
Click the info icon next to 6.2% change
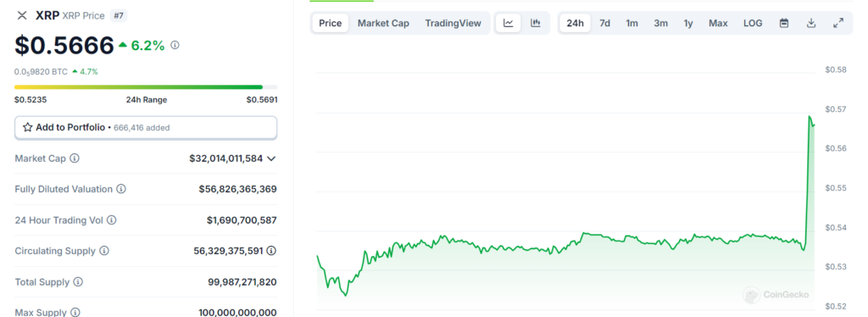(175, 45)
